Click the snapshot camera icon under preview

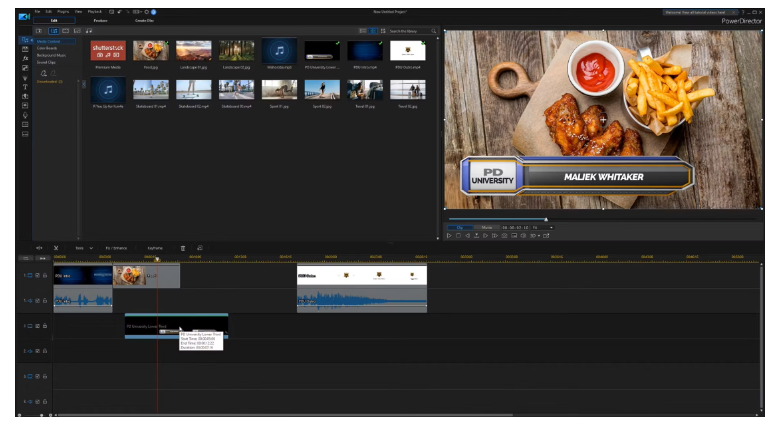click(505, 236)
